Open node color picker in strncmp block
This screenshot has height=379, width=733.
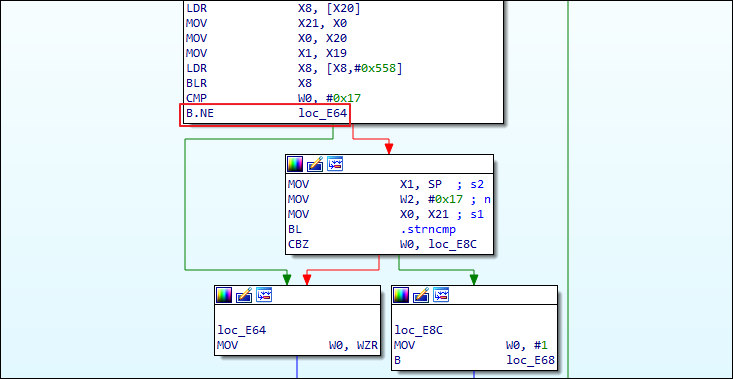pos(295,164)
